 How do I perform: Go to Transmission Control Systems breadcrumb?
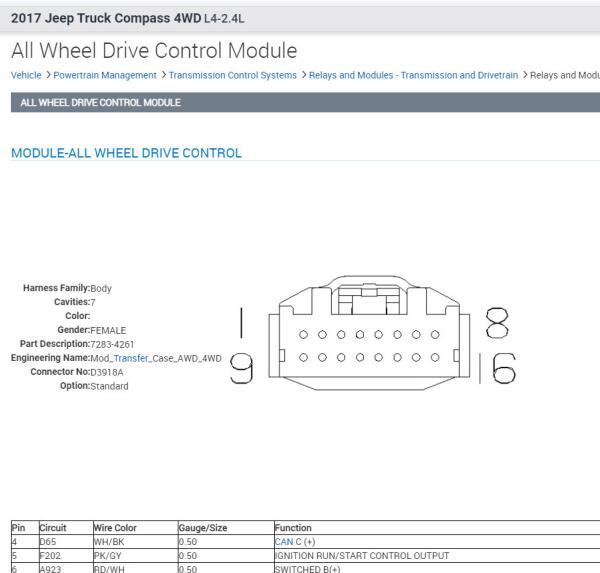(233, 75)
